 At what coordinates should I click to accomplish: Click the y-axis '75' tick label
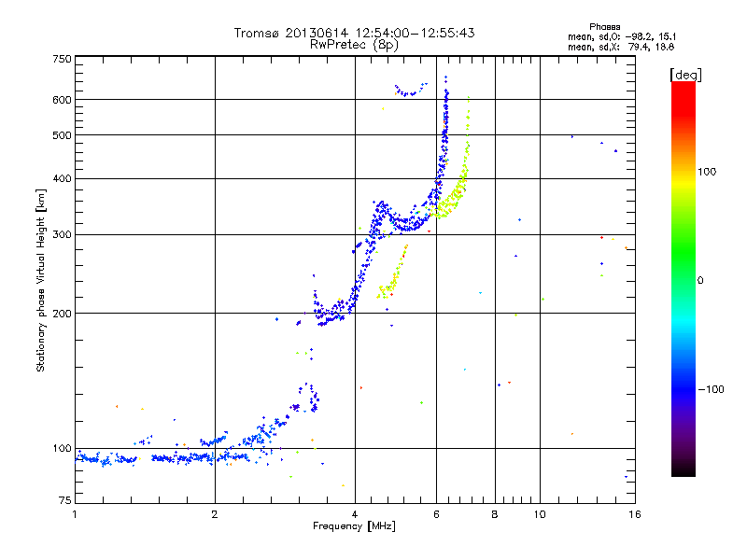coord(65,500)
